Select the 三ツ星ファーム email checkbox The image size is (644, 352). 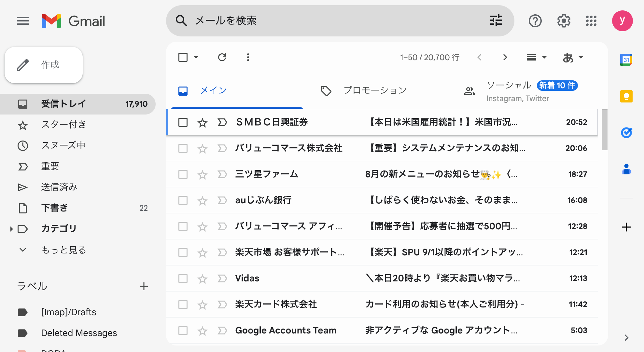[183, 174]
